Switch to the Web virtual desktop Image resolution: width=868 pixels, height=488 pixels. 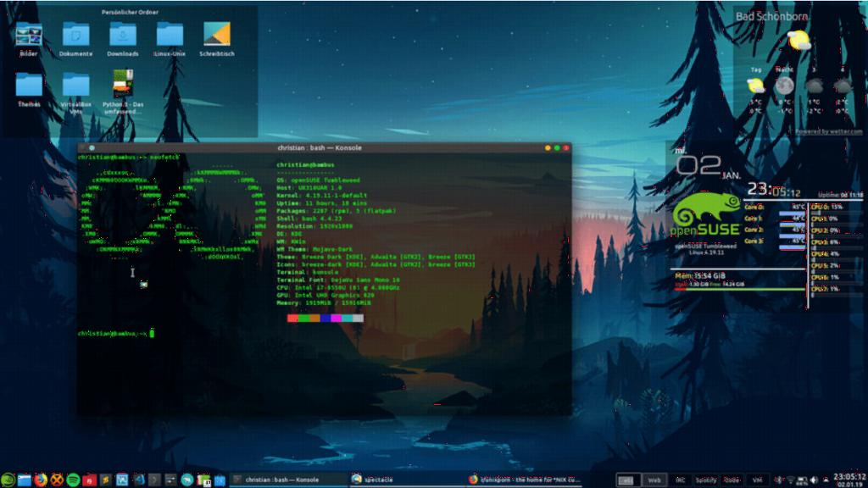[x=654, y=480]
